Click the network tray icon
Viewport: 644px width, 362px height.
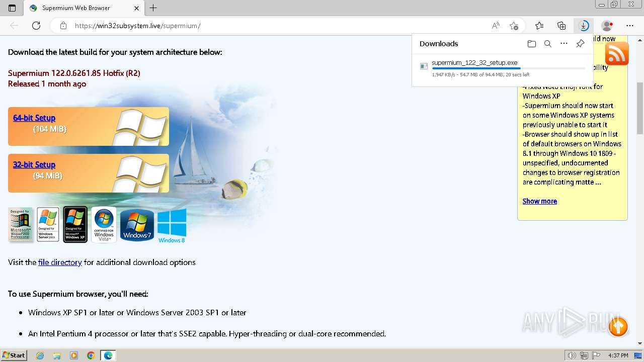point(584,355)
